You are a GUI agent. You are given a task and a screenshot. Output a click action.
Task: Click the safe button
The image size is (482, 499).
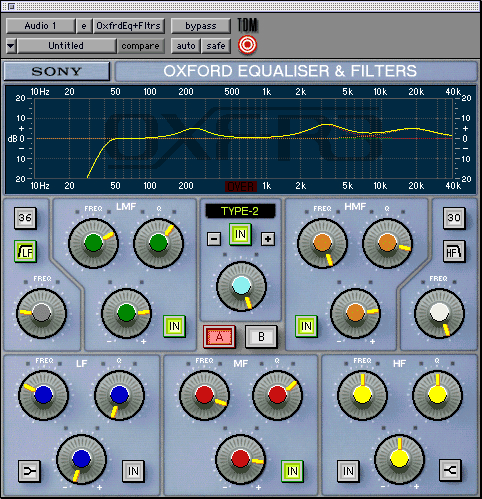tap(216, 46)
